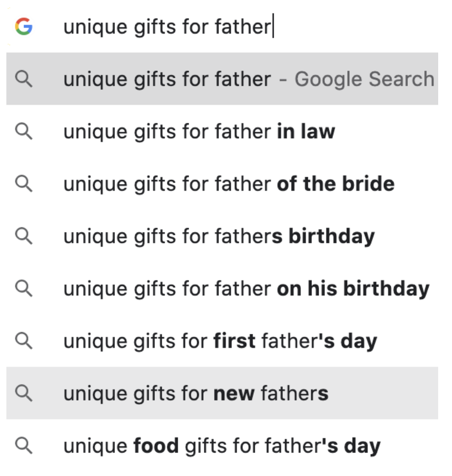Pick 'unique gifts for father of the bride'
This screenshot has height=476, width=452.
tap(222, 184)
